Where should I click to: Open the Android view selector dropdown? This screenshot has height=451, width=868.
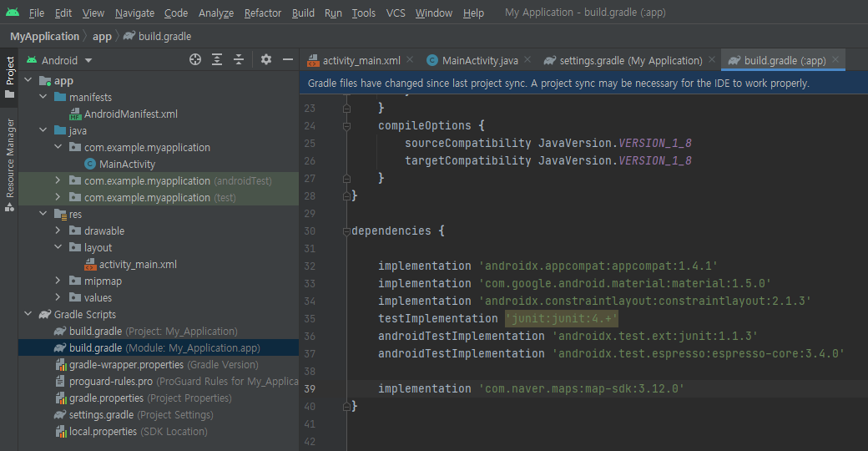click(x=59, y=60)
